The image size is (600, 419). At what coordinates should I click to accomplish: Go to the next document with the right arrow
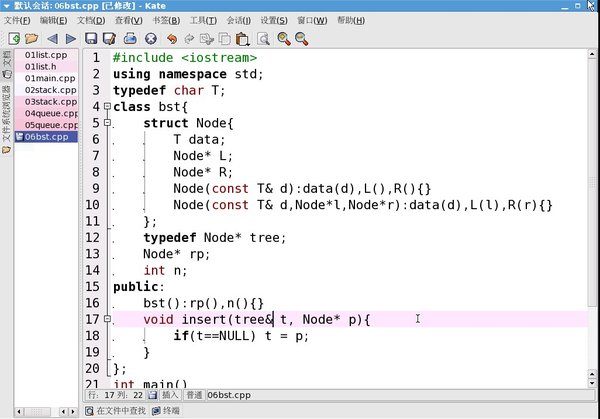(x=71, y=39)
